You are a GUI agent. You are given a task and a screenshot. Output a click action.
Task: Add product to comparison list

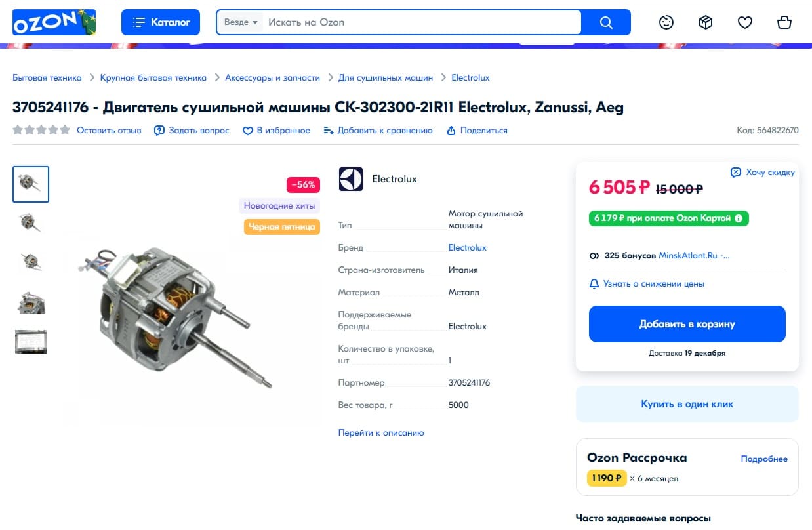pos(378,131)
